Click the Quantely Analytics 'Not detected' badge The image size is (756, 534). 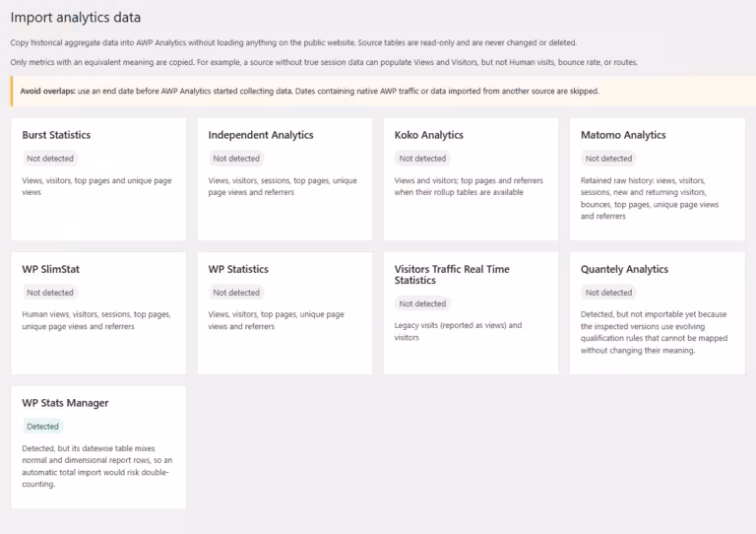point(608,293)
